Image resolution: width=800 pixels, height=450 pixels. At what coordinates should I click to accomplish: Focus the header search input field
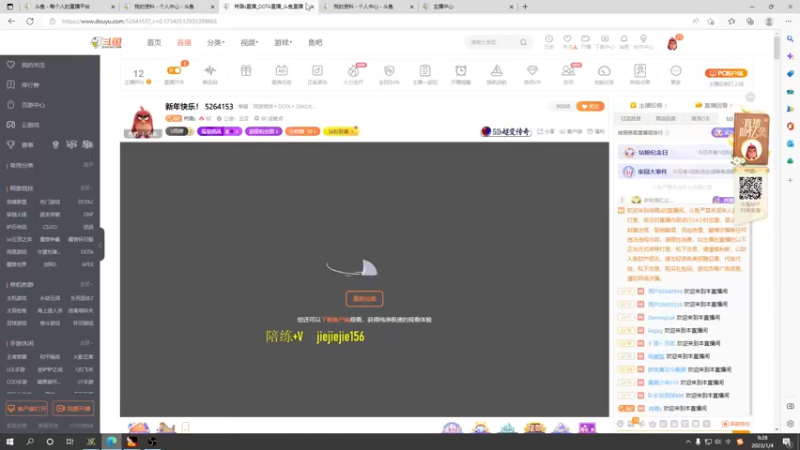[492, 42]
